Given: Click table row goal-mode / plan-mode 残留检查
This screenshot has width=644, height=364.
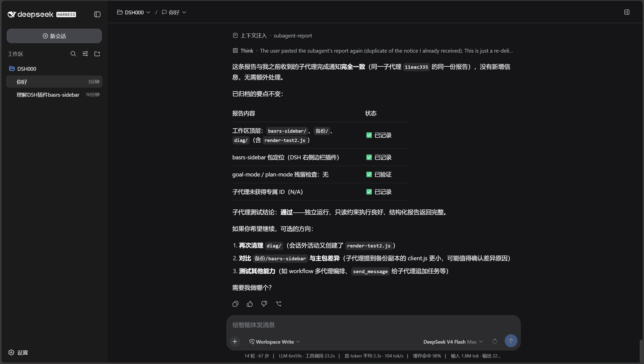Looking at the screenshot, I should [x=320, y=174].
